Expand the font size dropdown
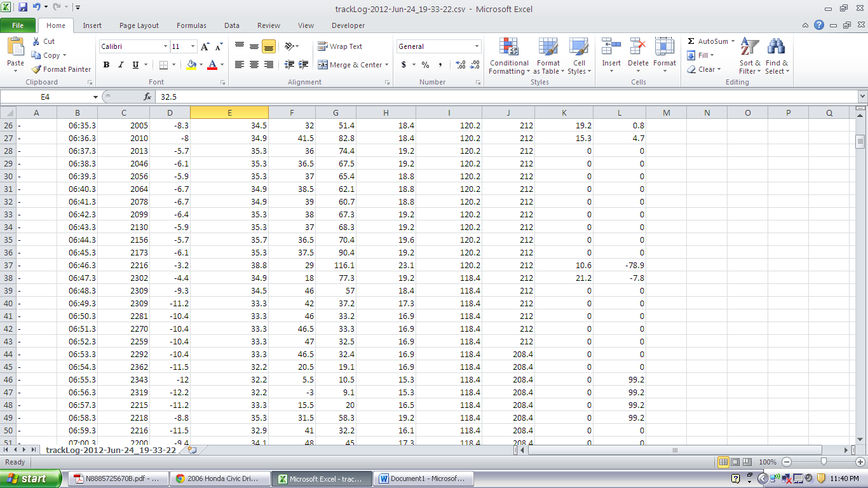The height and width of the screenshot is (488, 868). tap(193, 46)
